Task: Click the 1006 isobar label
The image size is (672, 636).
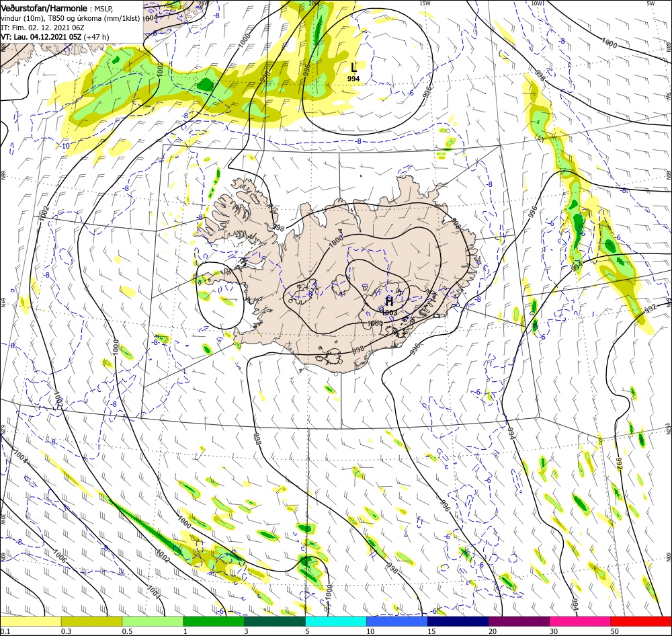Action: coord(60,556)
